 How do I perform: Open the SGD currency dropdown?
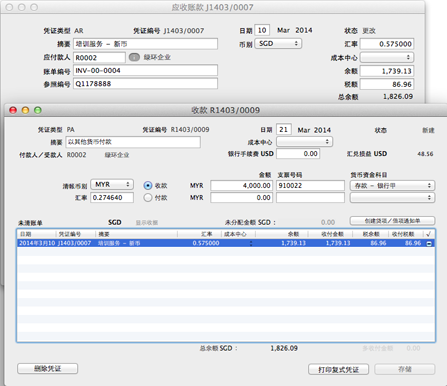(x=278, y=44)
